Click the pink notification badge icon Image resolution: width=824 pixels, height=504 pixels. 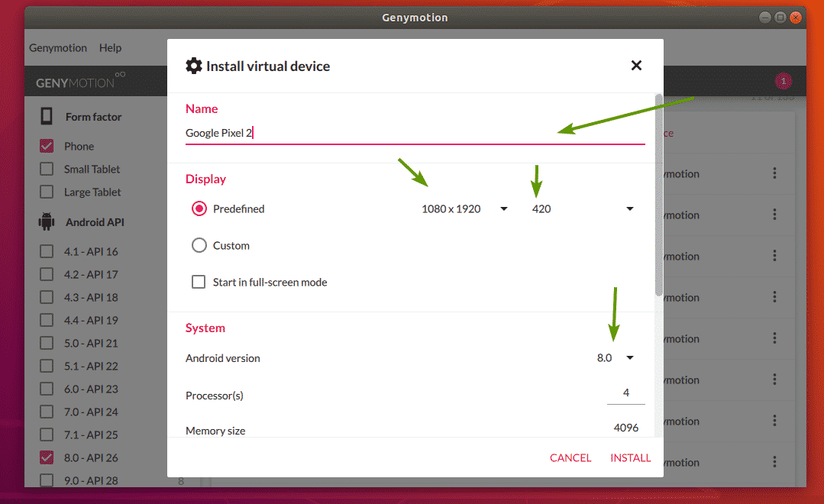(783, 82)
